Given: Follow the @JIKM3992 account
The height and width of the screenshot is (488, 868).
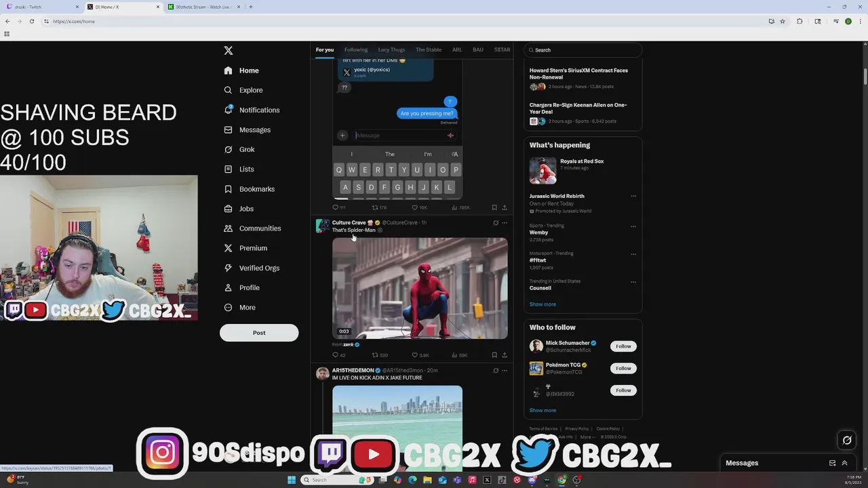Looking at the screenshot, I should pos(623,390).
